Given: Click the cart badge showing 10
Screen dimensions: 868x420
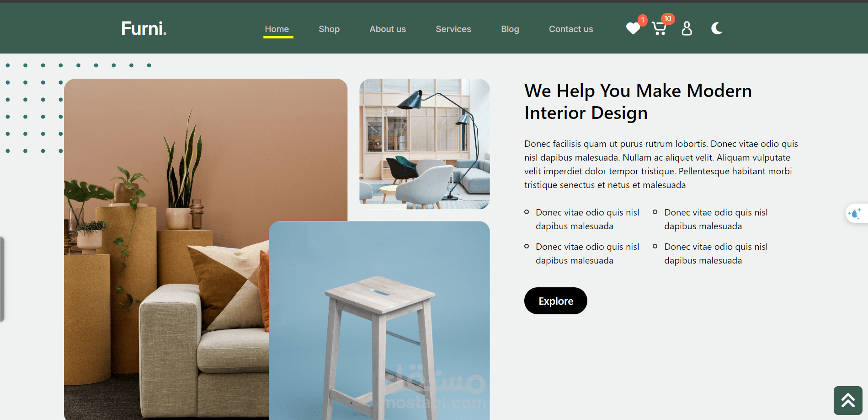Looking at the screenshot, I should (x=668, y=19).
